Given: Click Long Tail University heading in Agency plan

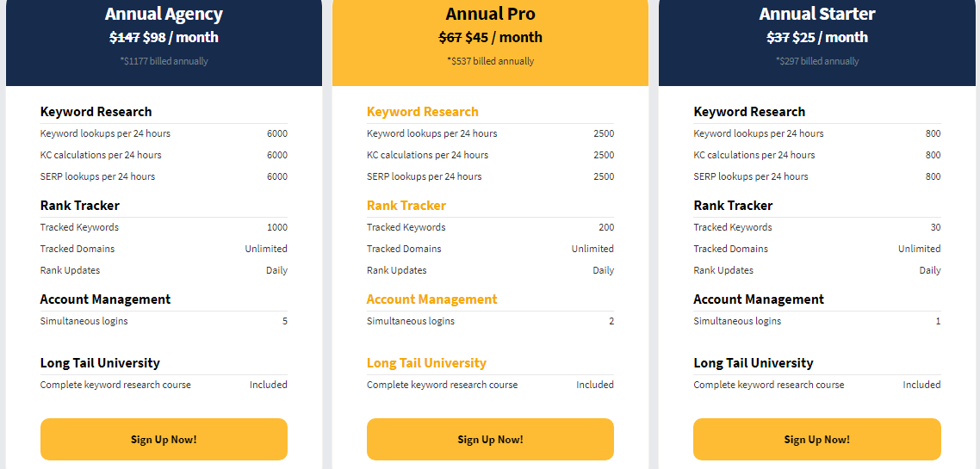Looking at the screenshot, I should 100,363.
